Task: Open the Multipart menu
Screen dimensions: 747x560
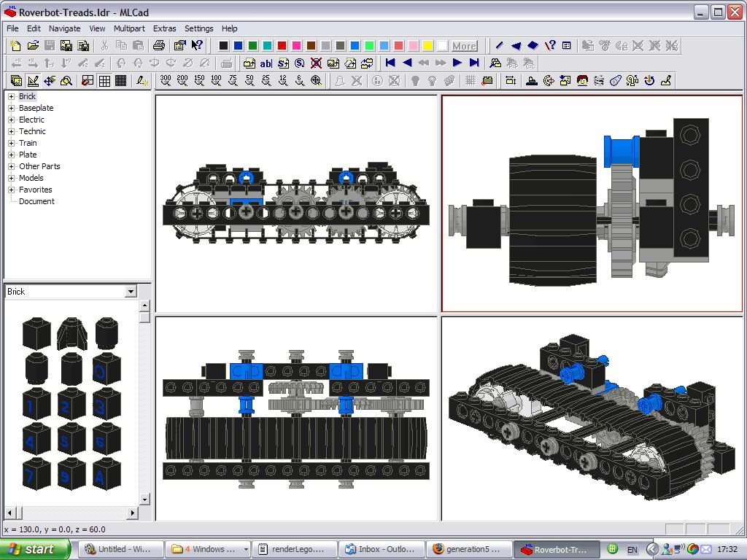Action: [x=129, y=28]
